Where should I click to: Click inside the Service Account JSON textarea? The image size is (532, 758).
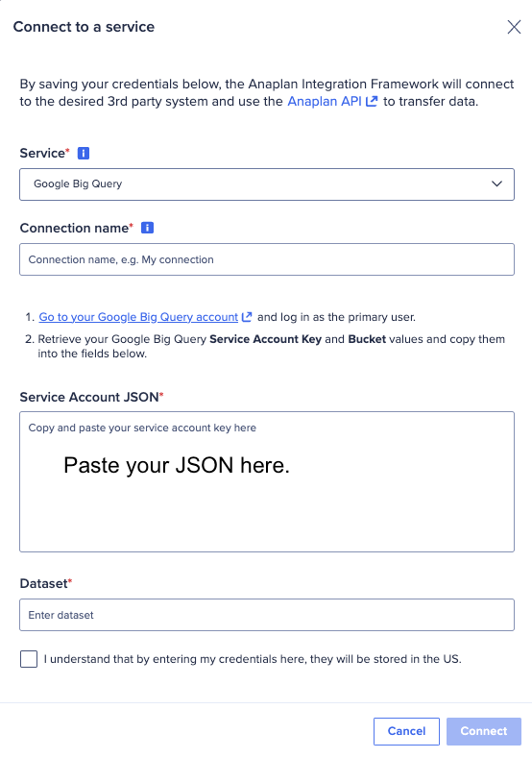click(267, 481)
